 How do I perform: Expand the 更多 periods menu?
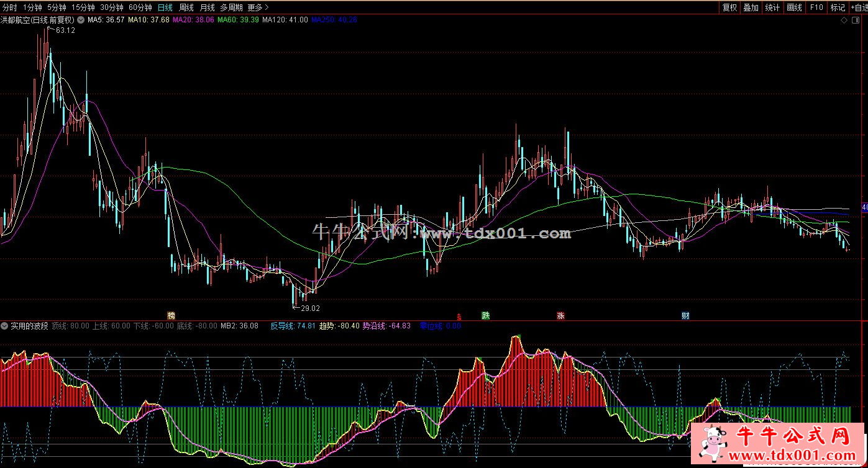[258, 7]
